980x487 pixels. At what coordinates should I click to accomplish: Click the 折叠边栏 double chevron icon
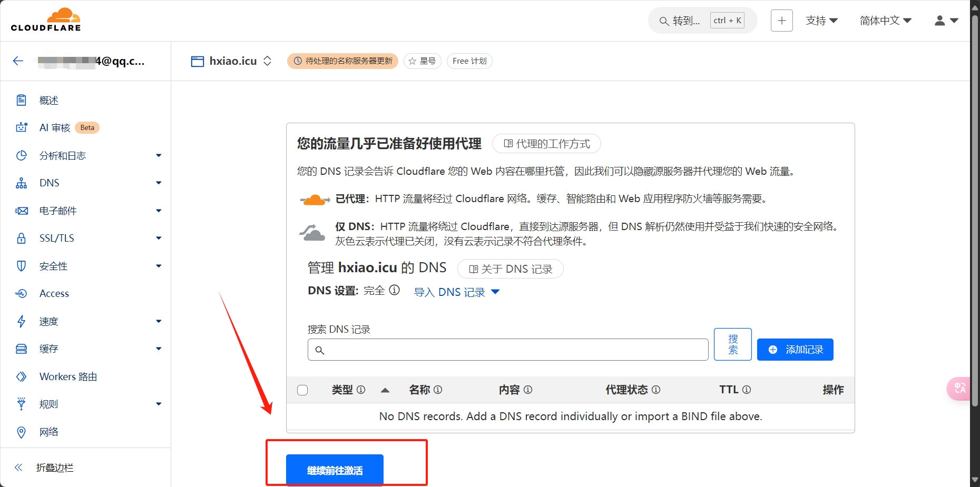pyautogui.click(x=18, y=468)
